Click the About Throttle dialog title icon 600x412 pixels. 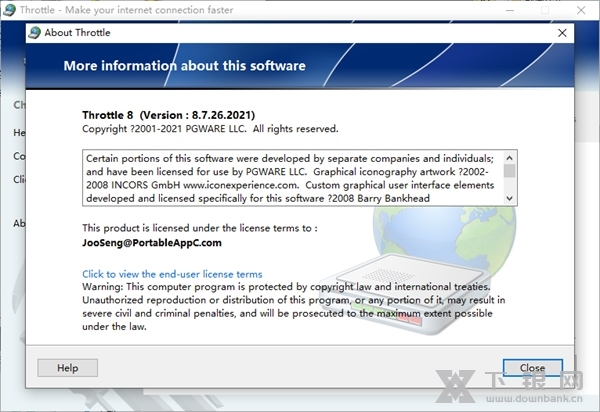click(36, 32)
